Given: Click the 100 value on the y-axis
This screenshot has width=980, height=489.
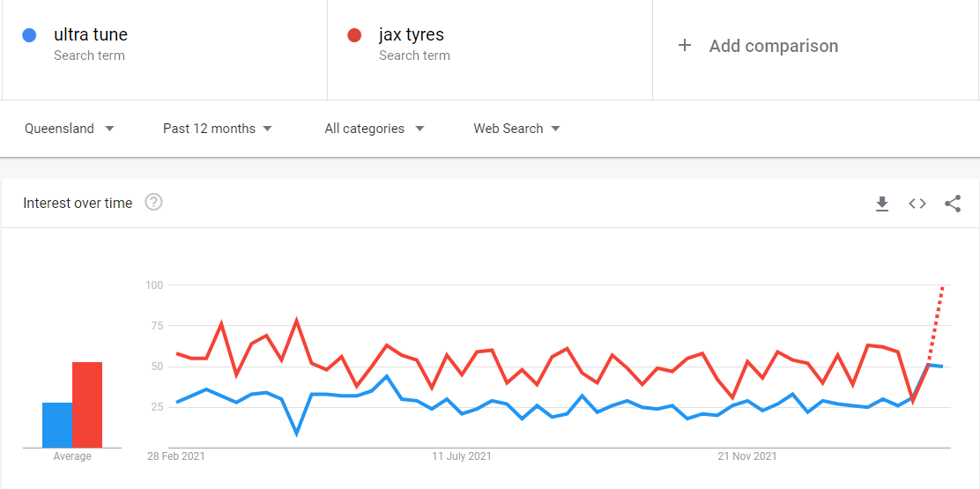Looking at the screenshot, I should tap(154, 285).
